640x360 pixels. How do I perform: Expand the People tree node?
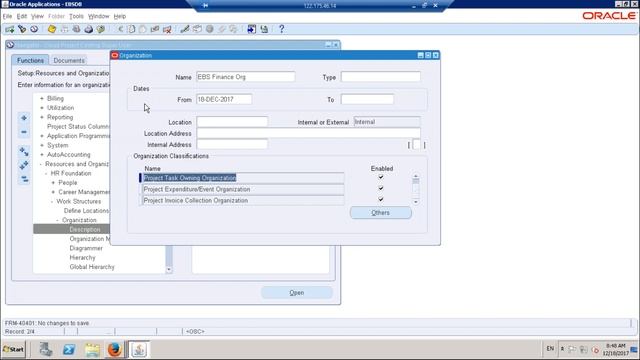pos(53,183)
